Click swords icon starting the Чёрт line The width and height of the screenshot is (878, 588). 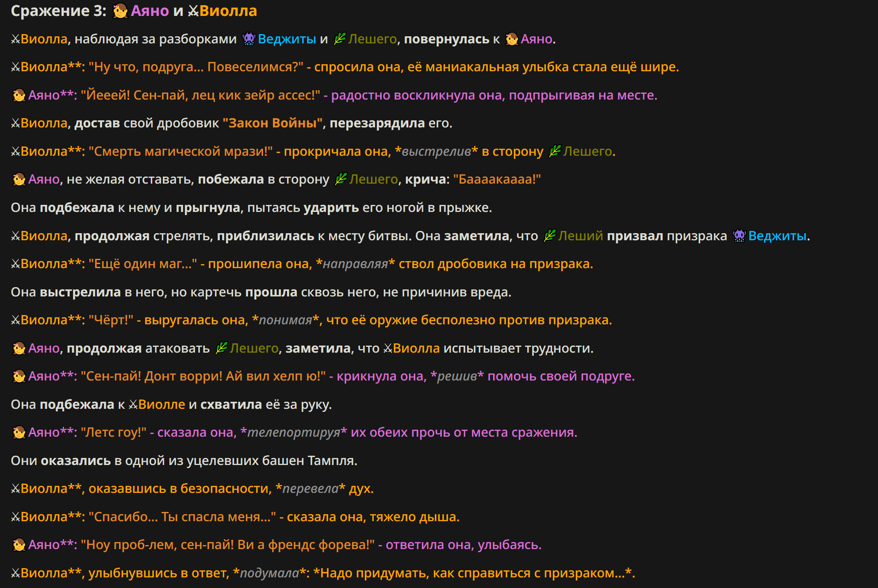point(15,320)
